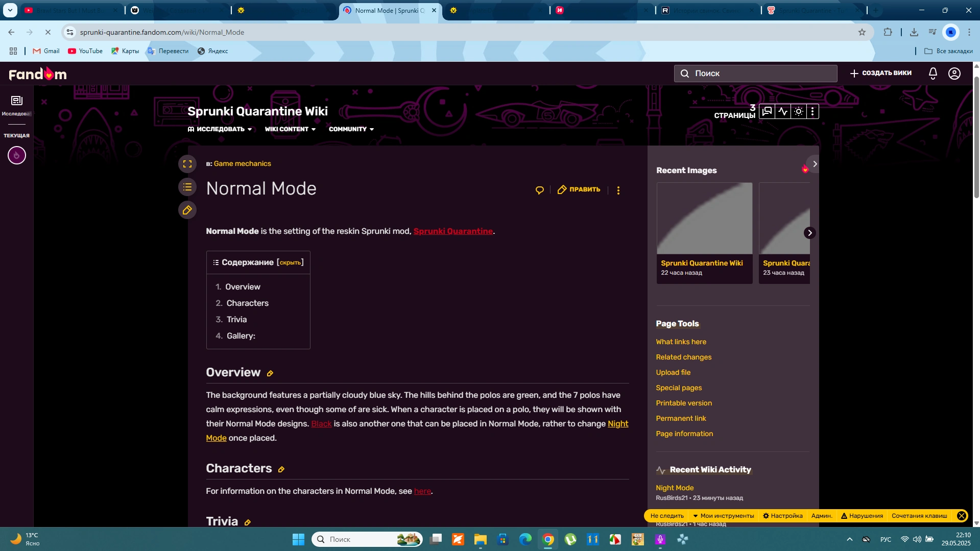
Task: Click the pencil edit icon beside the title
Action: pos(187,210)
